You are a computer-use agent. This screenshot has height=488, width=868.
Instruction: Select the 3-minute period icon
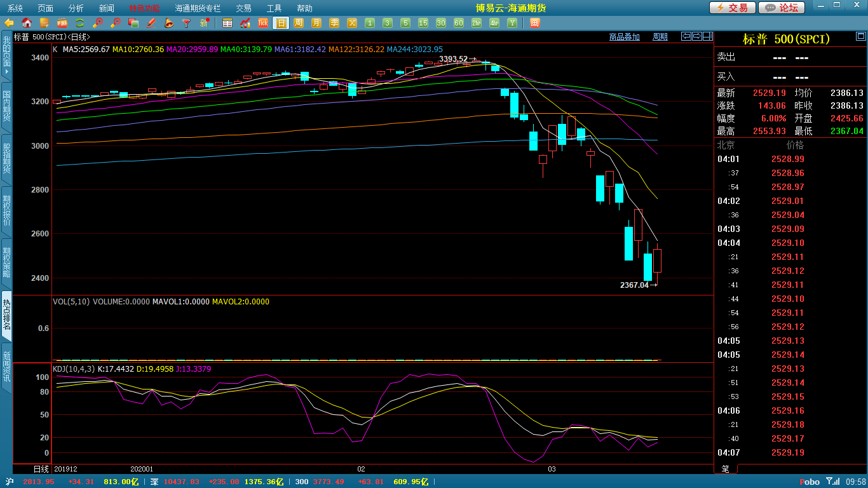click(x=388, y=23)
